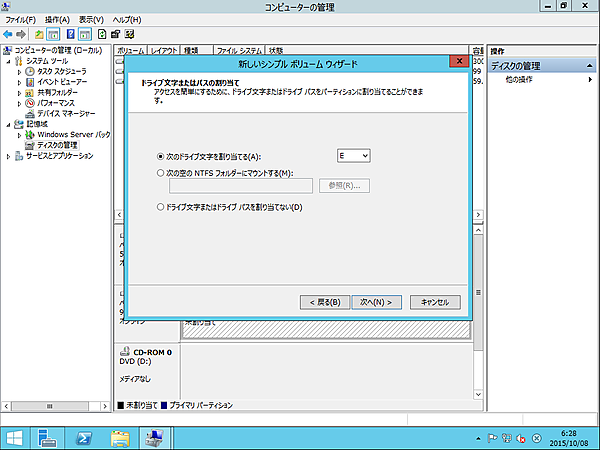Screen dimensions: 600x450
Task: Open the 操作(A) menu
Action: (57, 20)
